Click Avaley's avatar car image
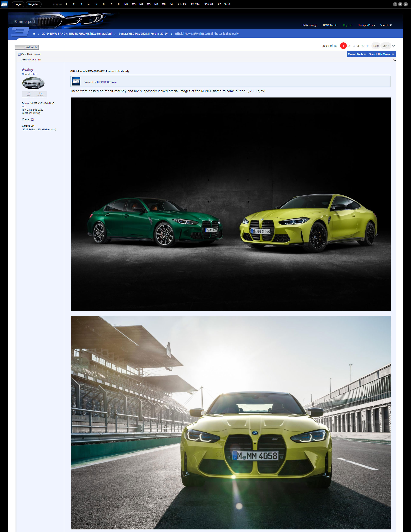Viewport: 411px width, 532px height. click(33, 83)
